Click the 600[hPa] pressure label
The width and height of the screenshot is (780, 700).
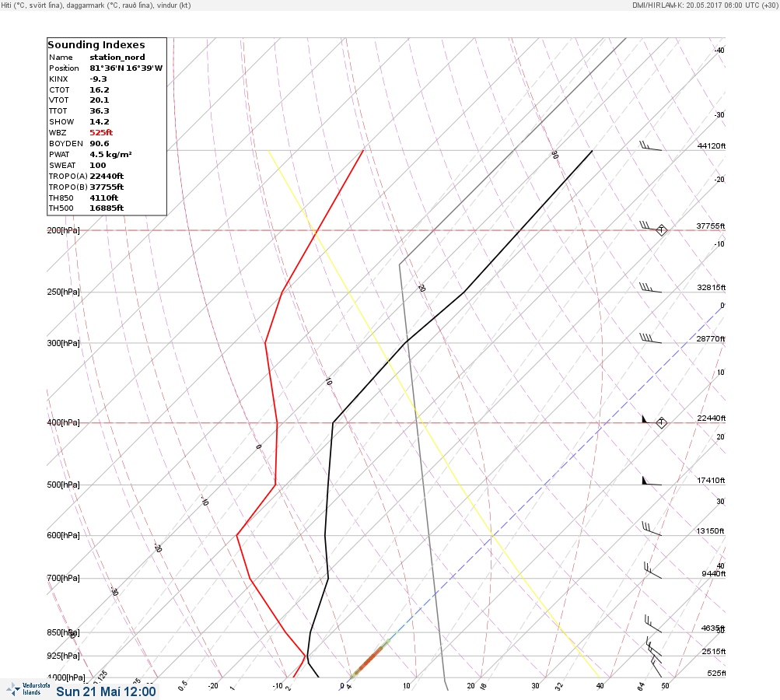(63, 535)
